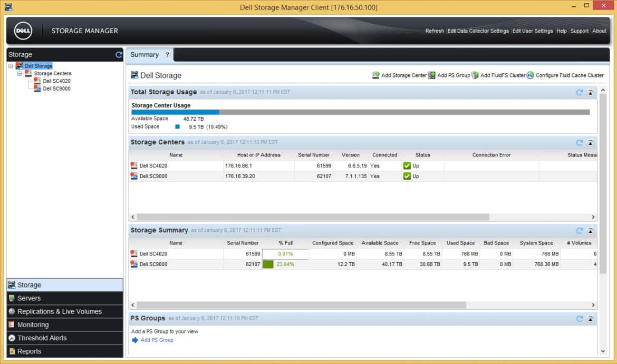This screenshot has height=364, width=617.
Task: Click Dell SC9000 icon in Storage Summary table
Action: tap(134, 264)
